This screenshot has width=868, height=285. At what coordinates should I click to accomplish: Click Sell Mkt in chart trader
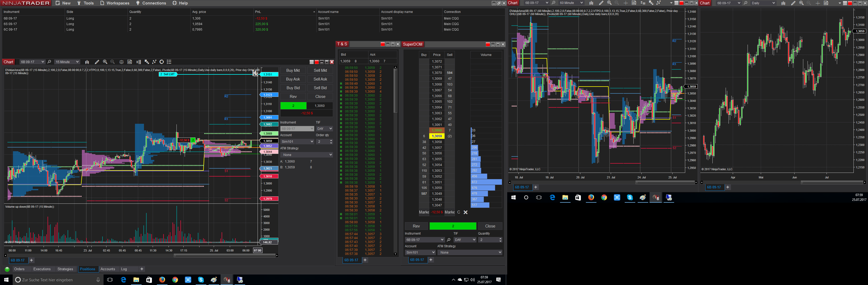(320, 70)
